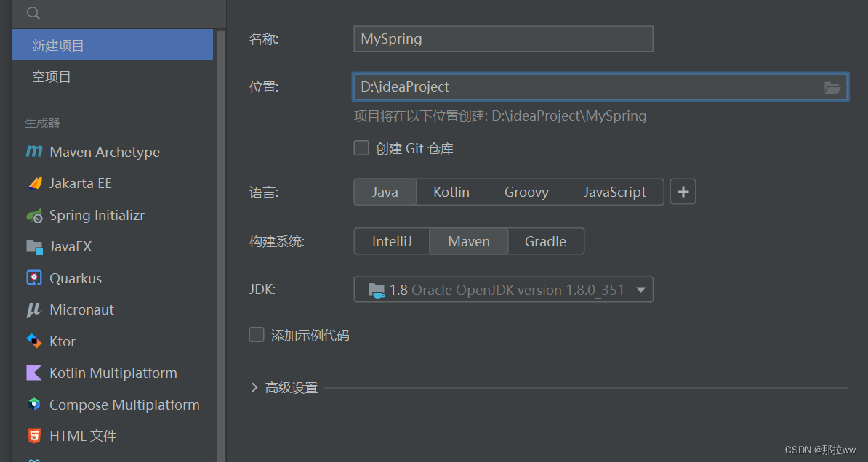Image resolution: width=868 pixels, height=462 pixels.
Task: Switch language to Kotlin
Action: click(x=451, y=192)
